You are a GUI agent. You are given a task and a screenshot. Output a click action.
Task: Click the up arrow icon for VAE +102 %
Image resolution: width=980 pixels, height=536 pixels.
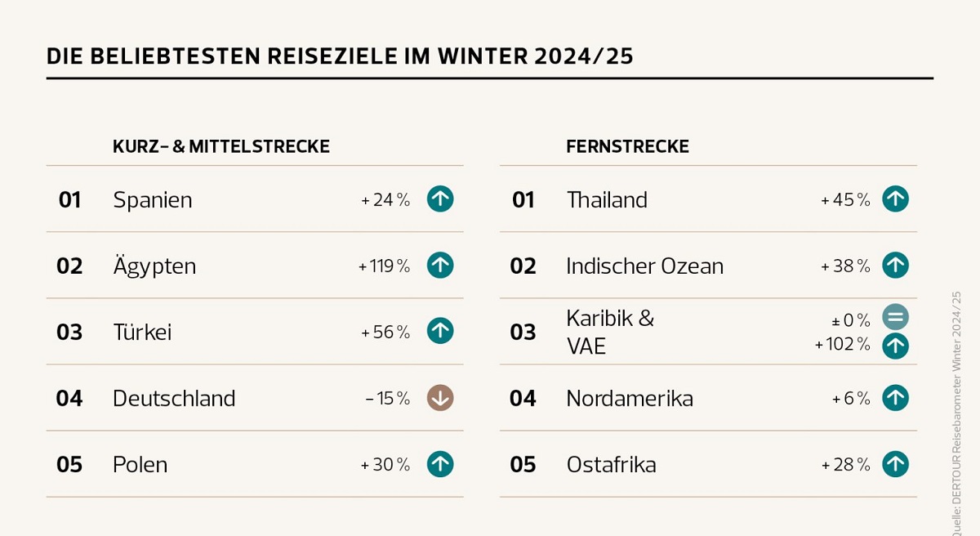click(895, 346)
